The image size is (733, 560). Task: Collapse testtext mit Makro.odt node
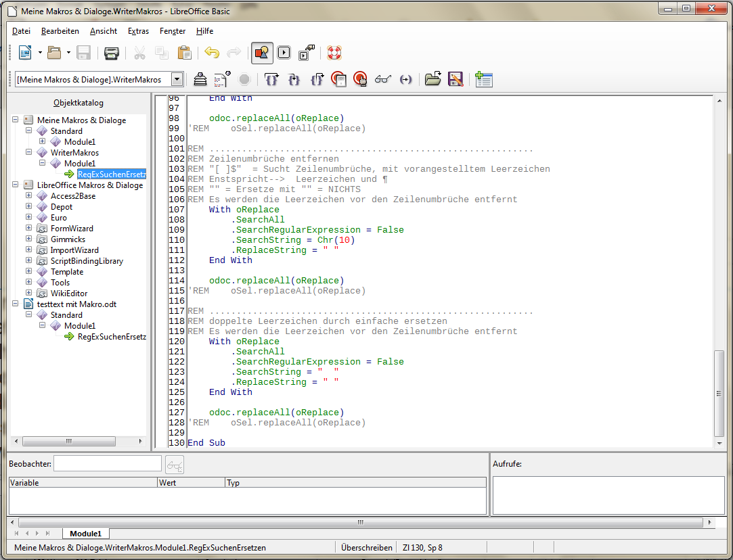tap(15, 304)
